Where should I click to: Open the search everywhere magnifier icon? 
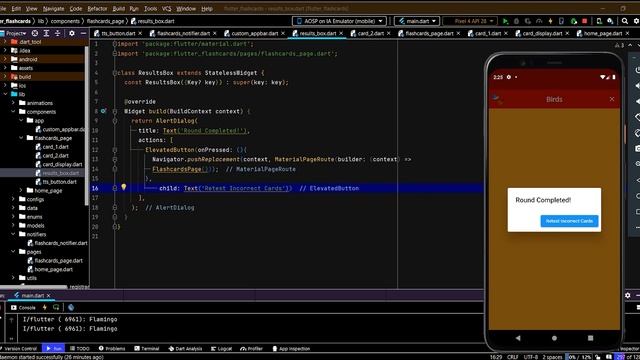click(625, 21)
